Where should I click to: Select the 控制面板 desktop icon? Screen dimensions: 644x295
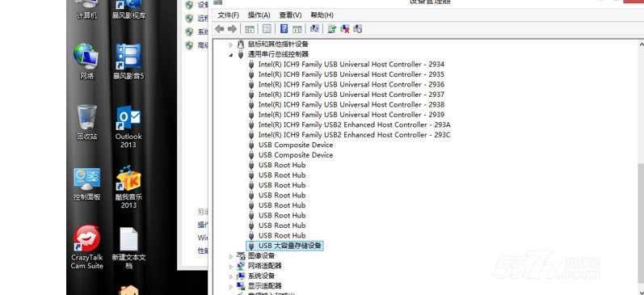tap(87, 184)
